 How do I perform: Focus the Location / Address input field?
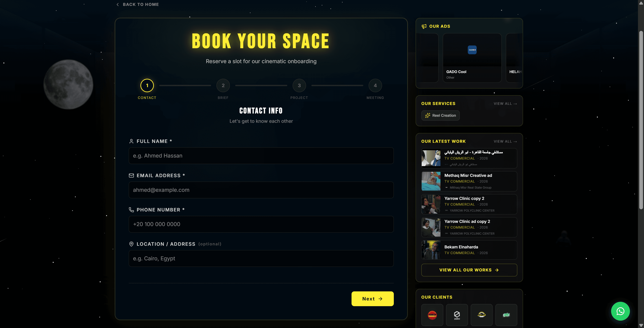click(261, 258)
